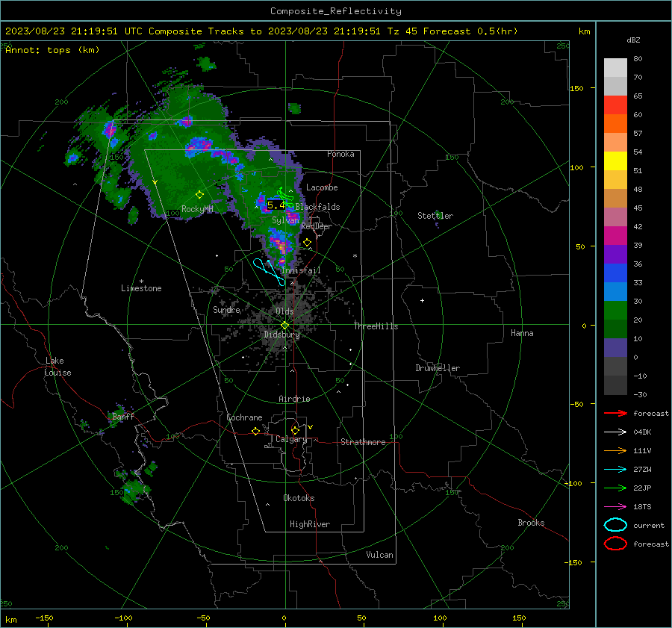Image resolution: width=672 pixels, height=628 pixels.
Task: Click the green storm track shape near Lacombe
Action: [x=286, y=196]
